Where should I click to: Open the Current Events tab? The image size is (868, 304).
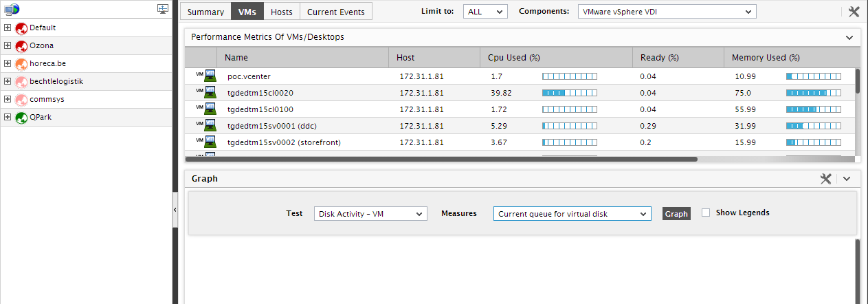pyautogui.click(x=336, y=12)
